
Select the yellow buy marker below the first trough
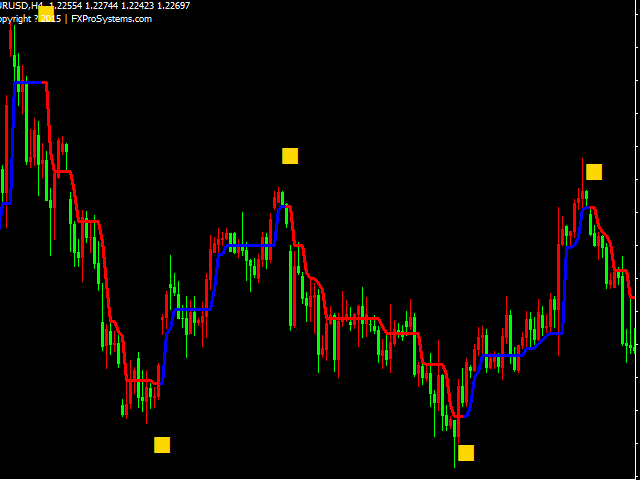click(x=162, y=445)
